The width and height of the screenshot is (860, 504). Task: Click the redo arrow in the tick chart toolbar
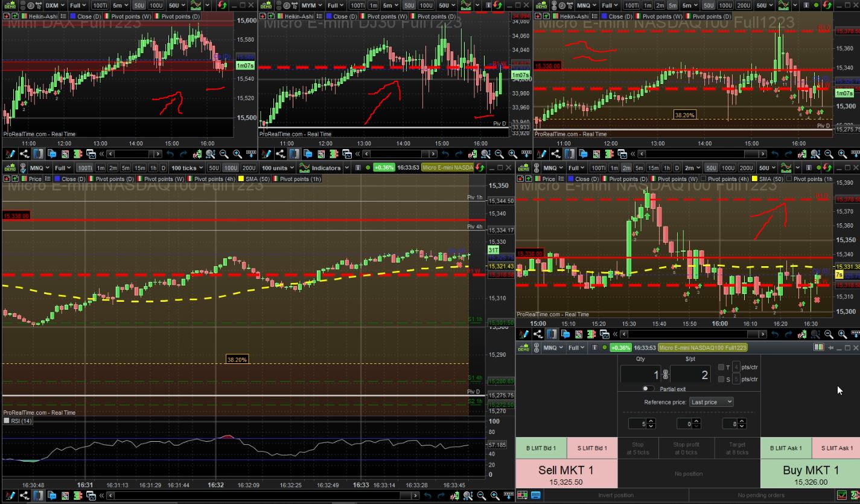441,496
